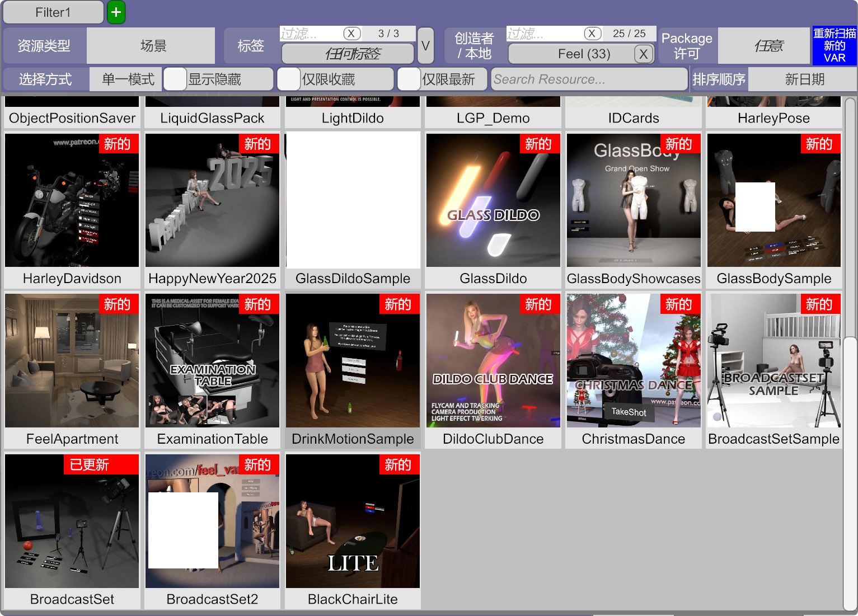Click the Search Resource input field
Image resolution: width=858 pixels, height=616 pixels.
coord(589,79)
